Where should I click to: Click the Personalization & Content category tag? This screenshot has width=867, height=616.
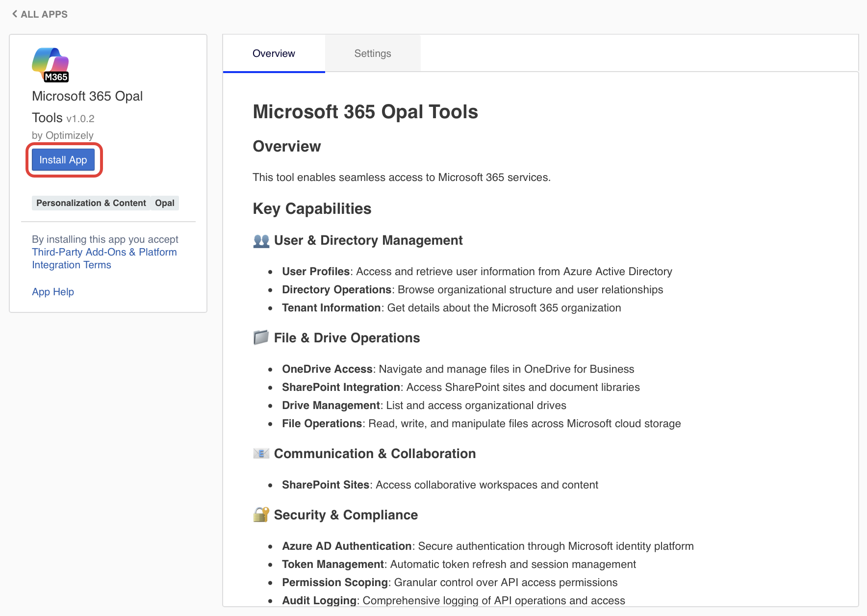[91, 203]
